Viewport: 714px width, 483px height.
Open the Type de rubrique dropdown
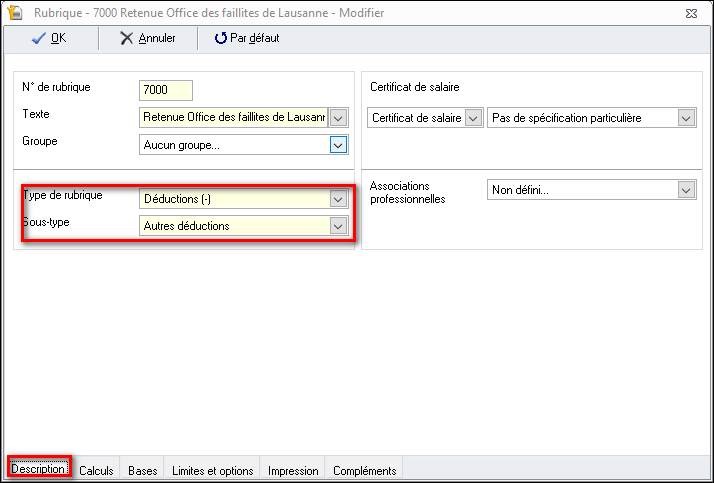point(338,199)
